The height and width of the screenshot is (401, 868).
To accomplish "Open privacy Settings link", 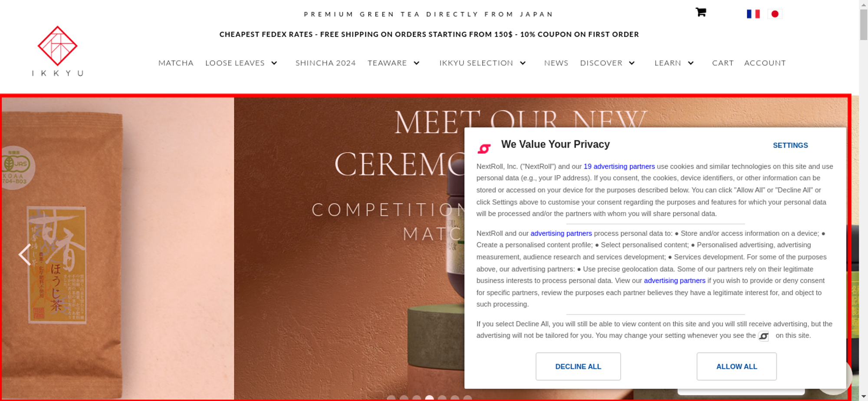I will click(x=790, y=146).
